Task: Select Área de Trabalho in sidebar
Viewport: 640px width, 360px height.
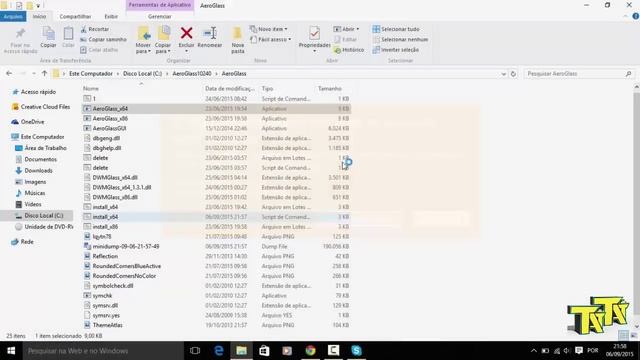Action: coord(45,148)
